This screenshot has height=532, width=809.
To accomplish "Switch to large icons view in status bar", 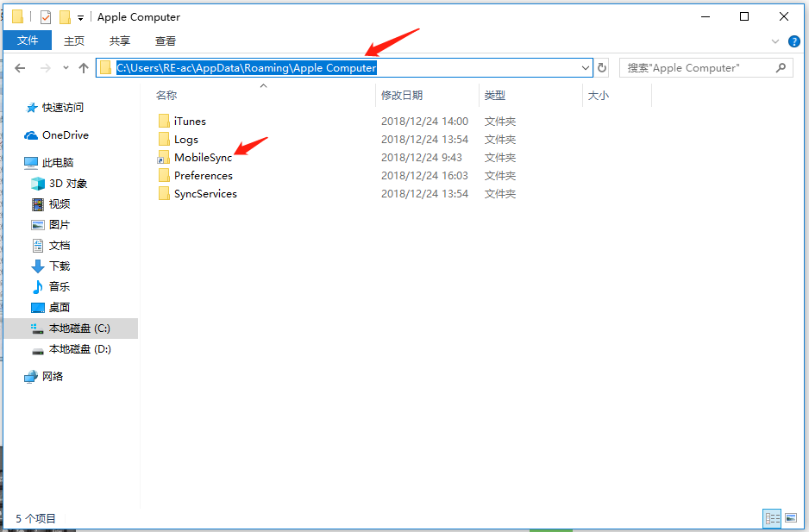I will (x=790, y=518).
